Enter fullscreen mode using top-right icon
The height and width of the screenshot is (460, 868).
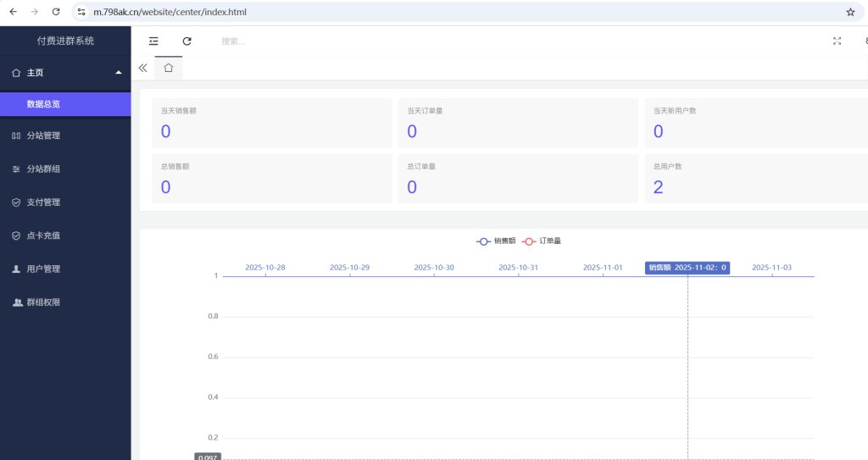(x=837, y=41)
